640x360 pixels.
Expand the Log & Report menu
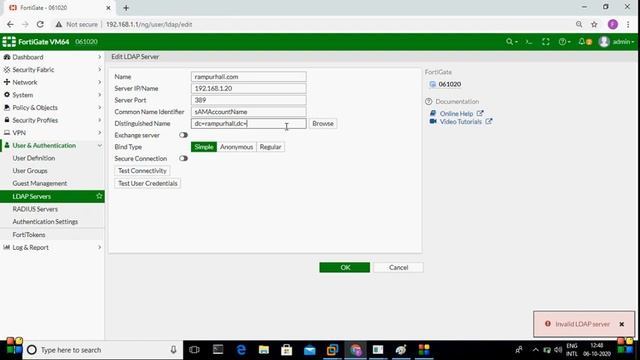pos(52,247)
